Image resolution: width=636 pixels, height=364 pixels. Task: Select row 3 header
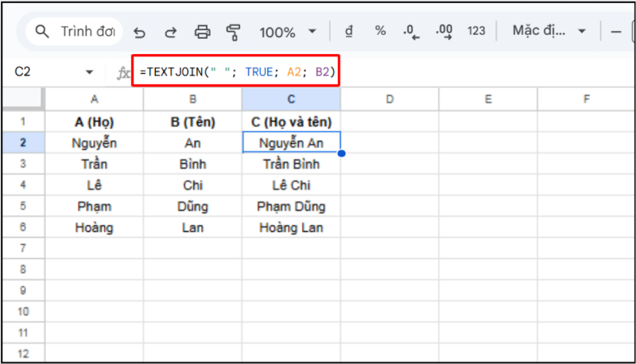point(23,164)
